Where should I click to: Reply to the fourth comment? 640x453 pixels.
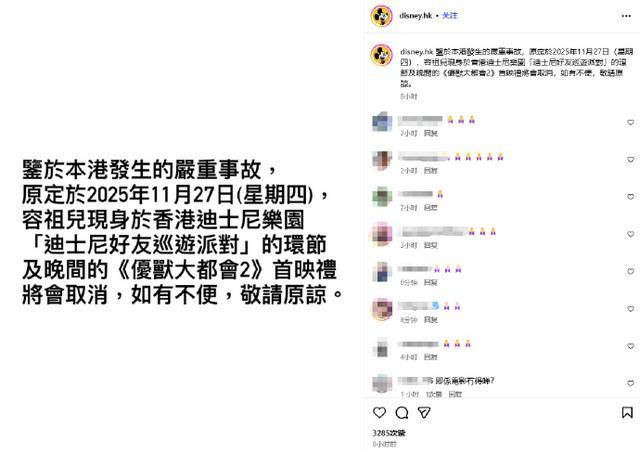pyautogui.click(x=431, y=245)
